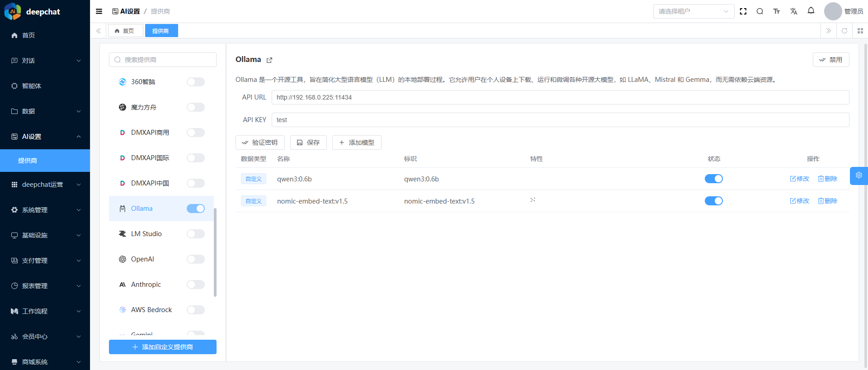Click the 魔力方舟 provider icon
The image size is (868, 370).
click(x=123, y=107)
